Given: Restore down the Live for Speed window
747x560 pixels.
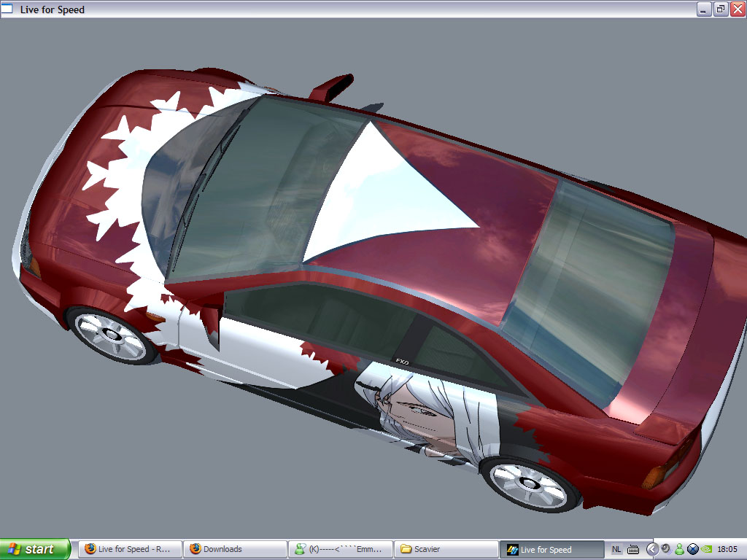Looking at the screenshot, I should coord(721,9).
